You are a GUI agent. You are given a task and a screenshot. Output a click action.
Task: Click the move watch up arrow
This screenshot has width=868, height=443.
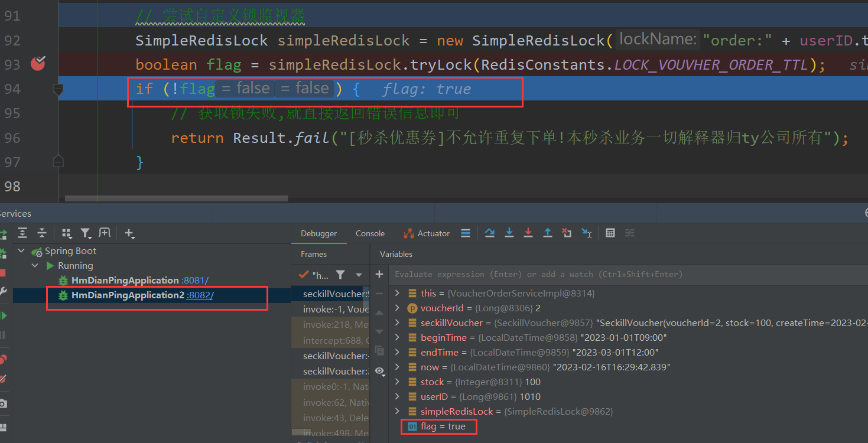point(379,312)
